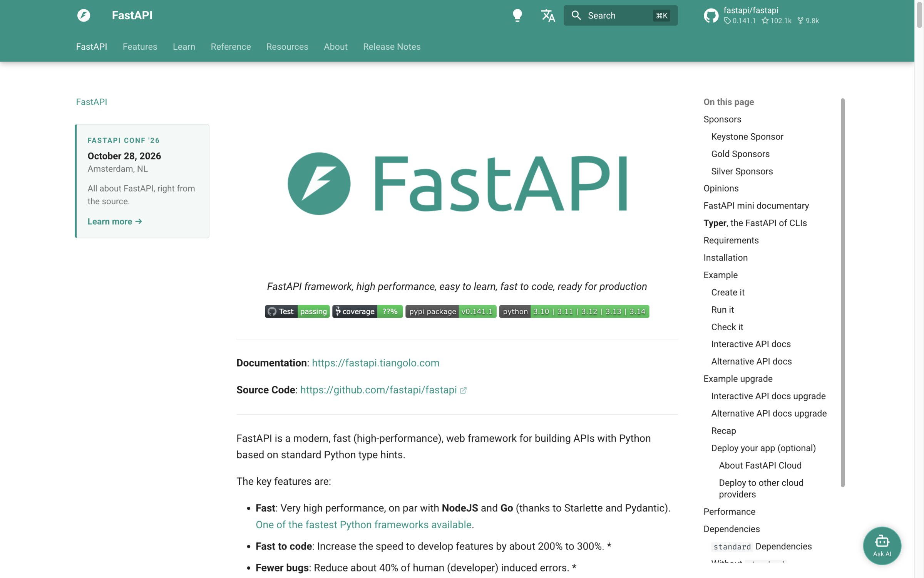
Task: Jump to Keystone Sponsor section
Action: coord(747,137)
